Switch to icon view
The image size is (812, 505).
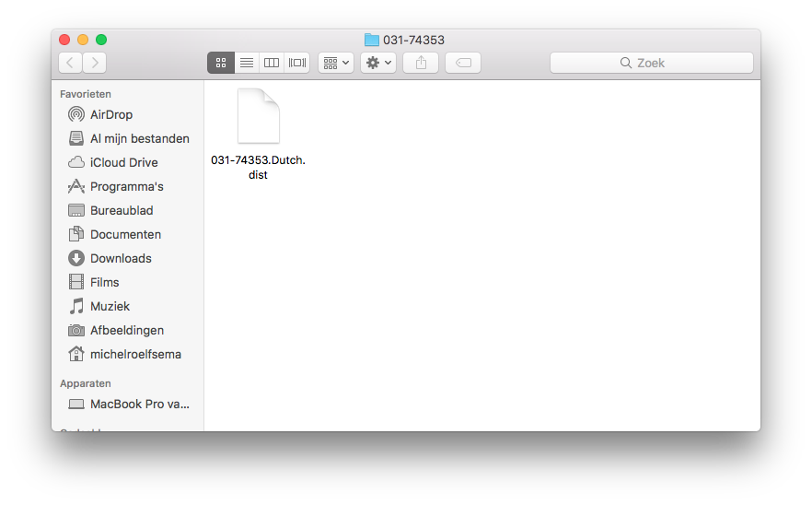[221, 63]
